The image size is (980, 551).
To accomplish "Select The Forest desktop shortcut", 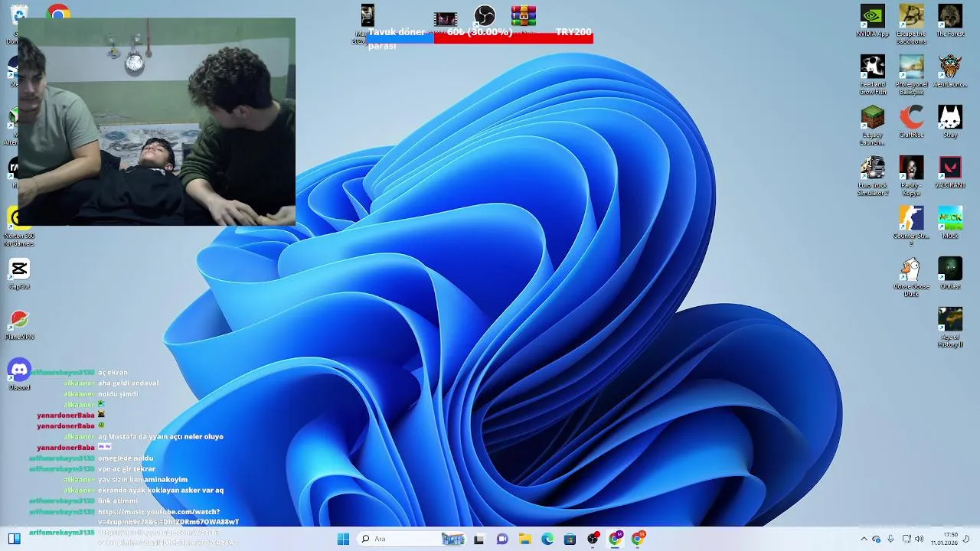I will click(x=950, y=21).
